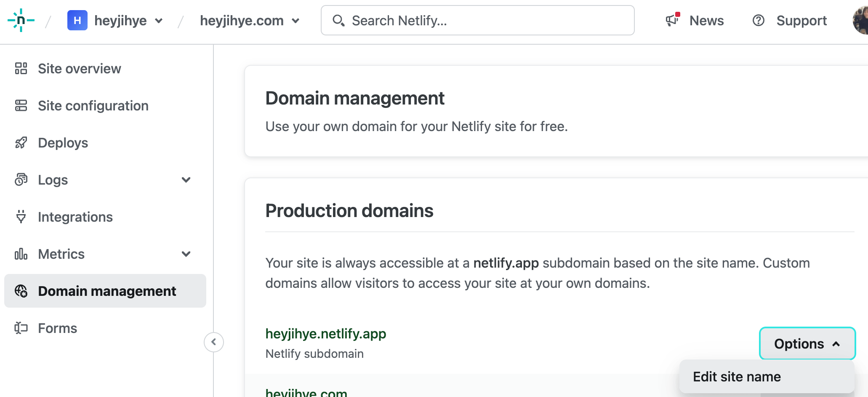The image size is (868, 397).
Task: Click the Deploys rocket icon
Action: [x=21, y=142]
